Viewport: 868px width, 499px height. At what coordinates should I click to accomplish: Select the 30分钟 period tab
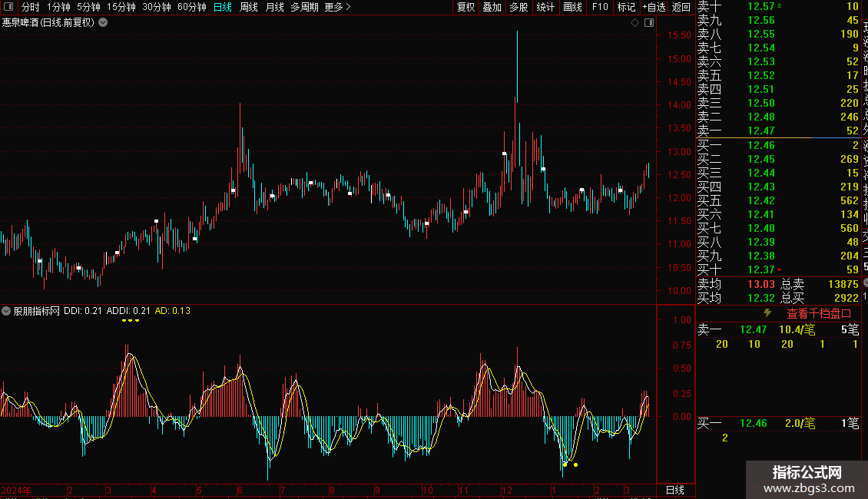click(157, 7)
